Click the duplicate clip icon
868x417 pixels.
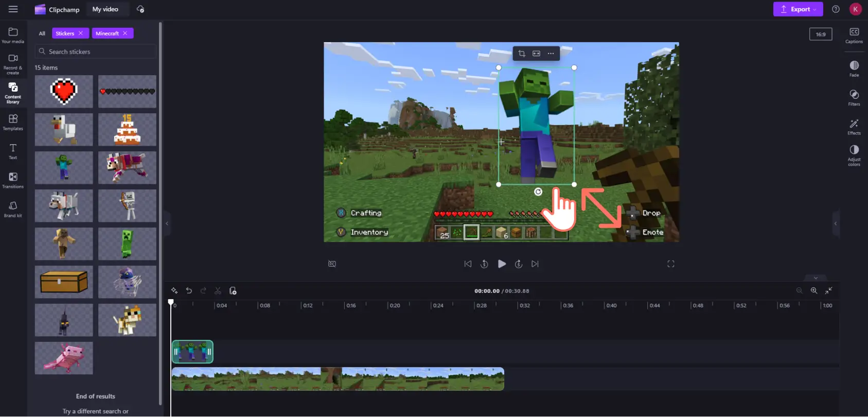click(x=233, y=291)
